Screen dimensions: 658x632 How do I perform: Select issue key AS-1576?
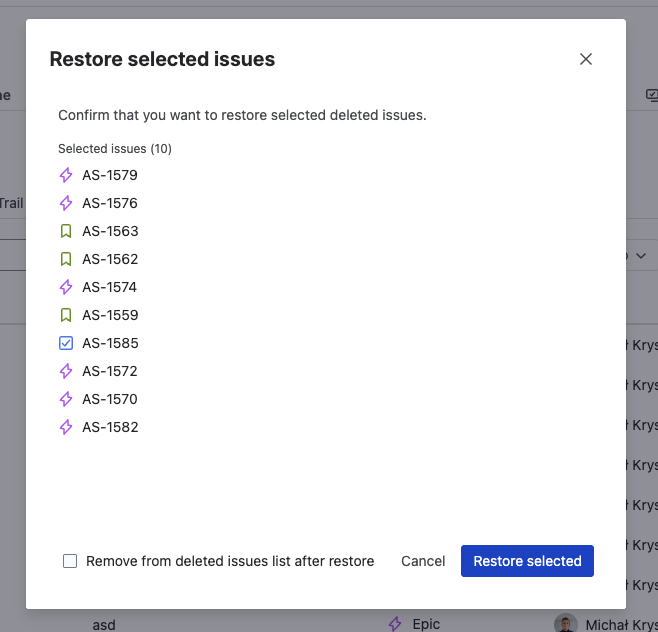[110, 203]
